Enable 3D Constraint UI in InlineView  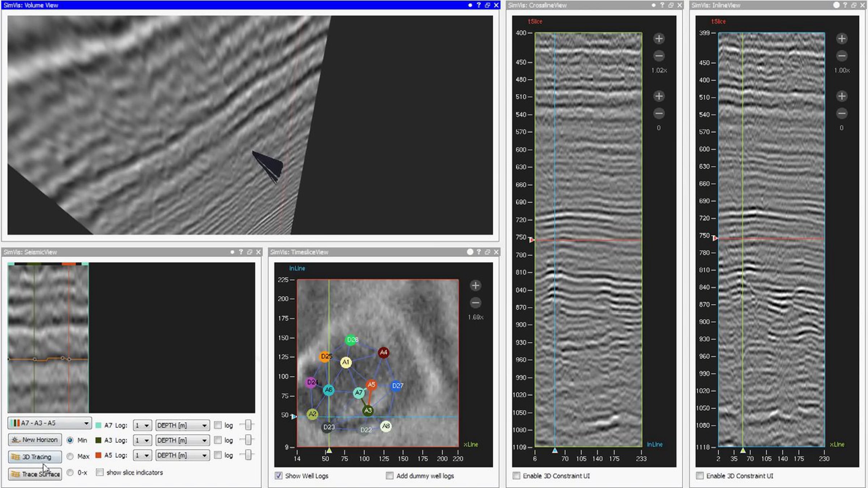click(x=700, y=476)
